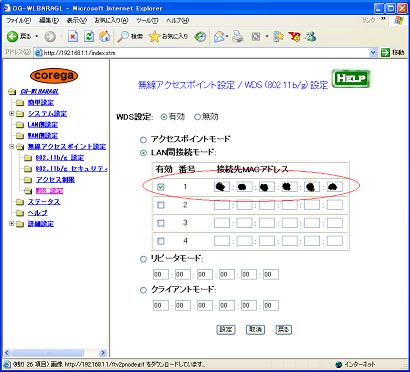Check the 有効 checkbox for row 3

point(161,223)
